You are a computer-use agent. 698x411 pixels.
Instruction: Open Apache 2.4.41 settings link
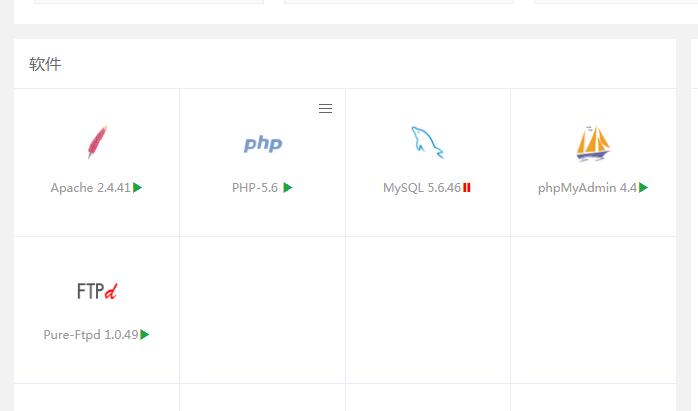click(x=91, y=187)
